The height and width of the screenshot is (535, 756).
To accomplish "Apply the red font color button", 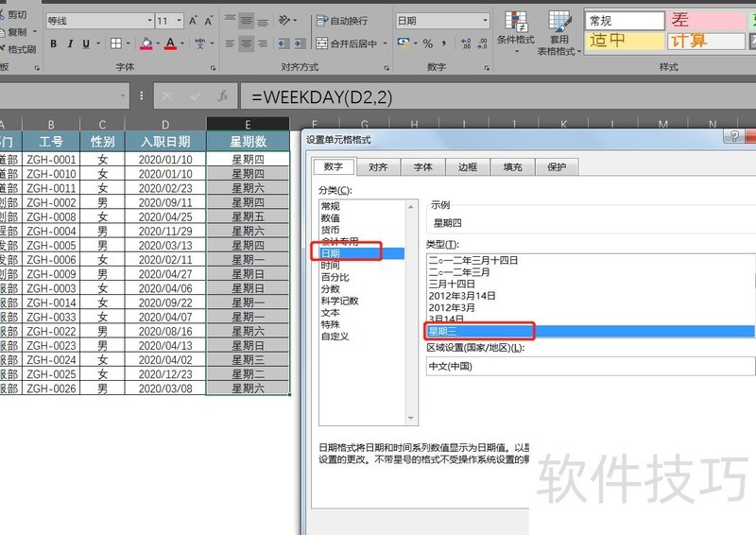I will tap(170, 43).
